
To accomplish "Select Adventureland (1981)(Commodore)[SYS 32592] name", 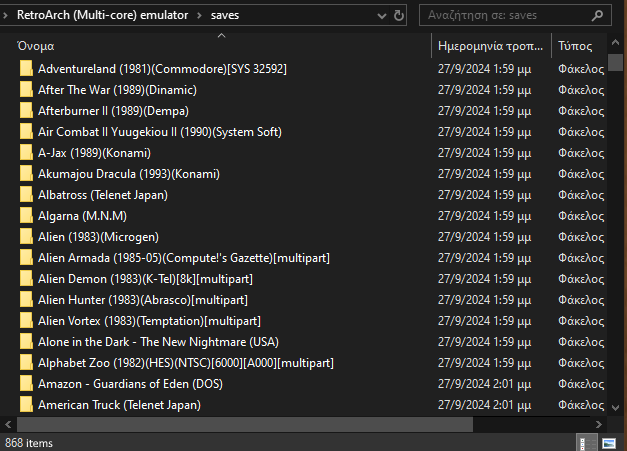I will [x=162, y=69].
